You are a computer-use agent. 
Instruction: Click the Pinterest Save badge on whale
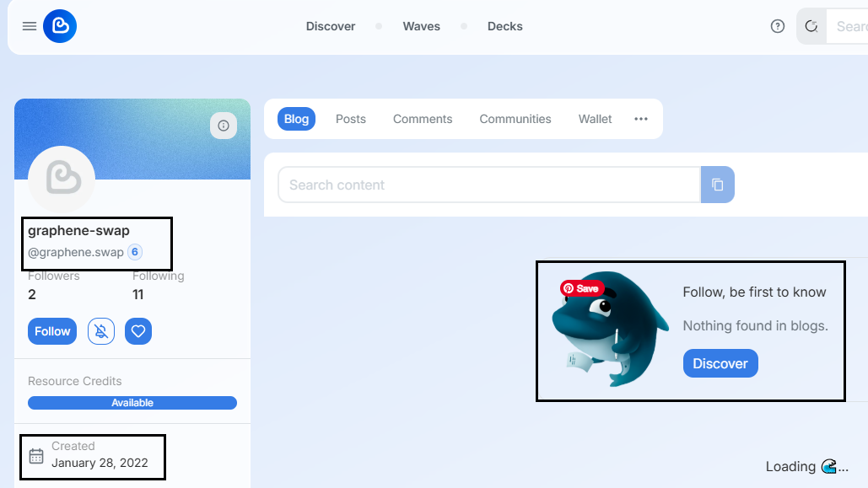582,288
